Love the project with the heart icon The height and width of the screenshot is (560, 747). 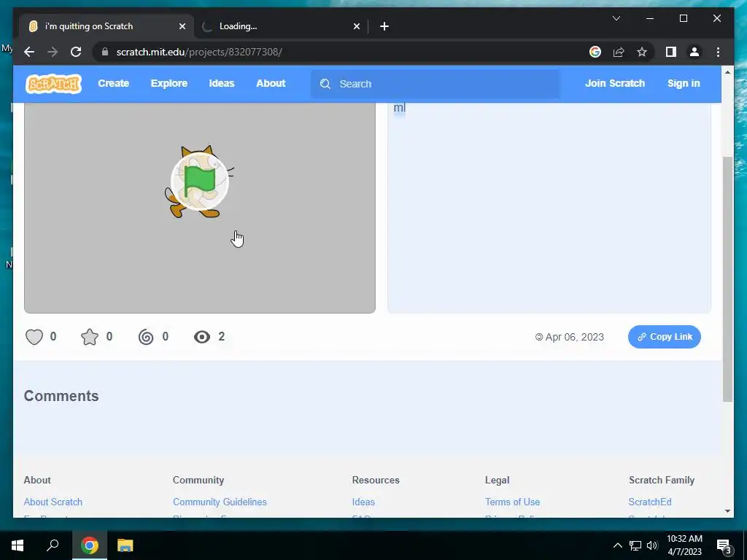[34, 337]
